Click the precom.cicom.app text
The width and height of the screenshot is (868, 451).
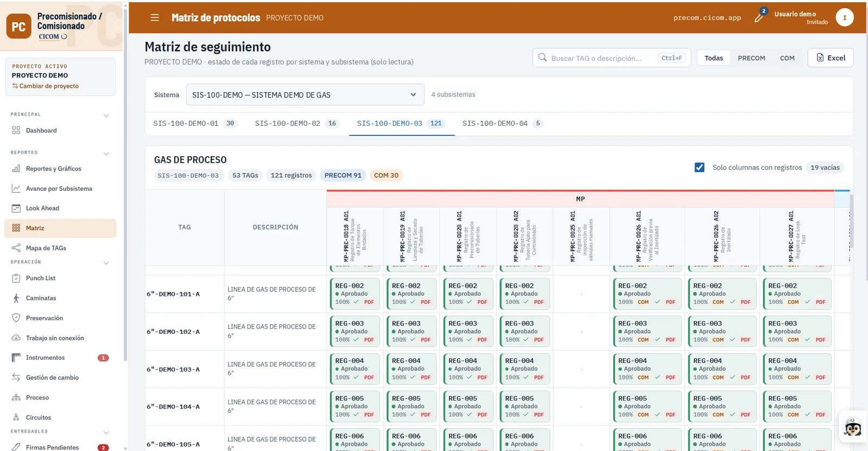(707, 18)
